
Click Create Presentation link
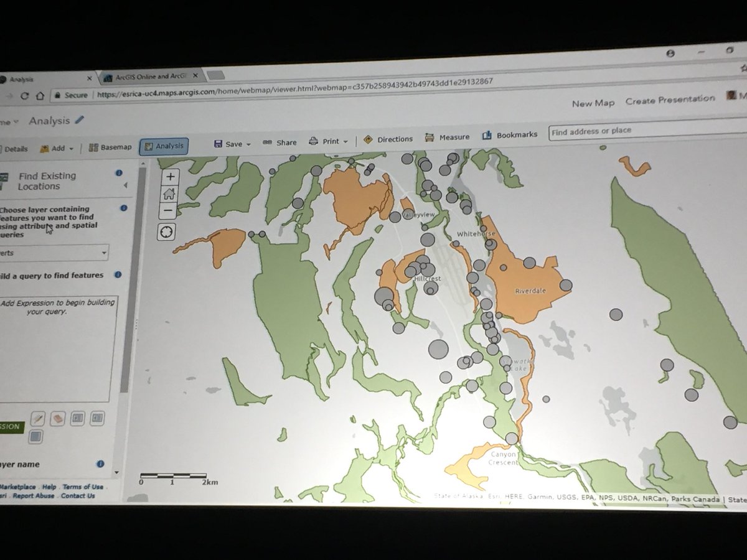point(670,100)
